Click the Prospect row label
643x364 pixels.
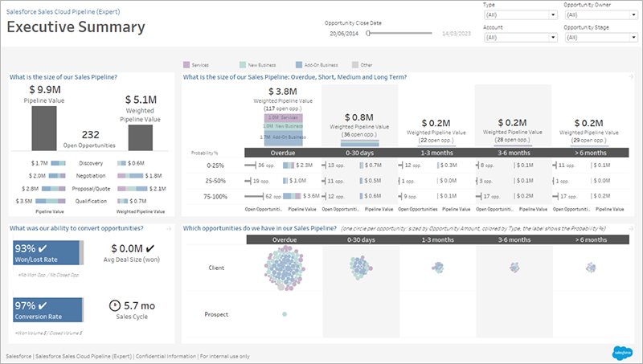click(x=216, y=314)
